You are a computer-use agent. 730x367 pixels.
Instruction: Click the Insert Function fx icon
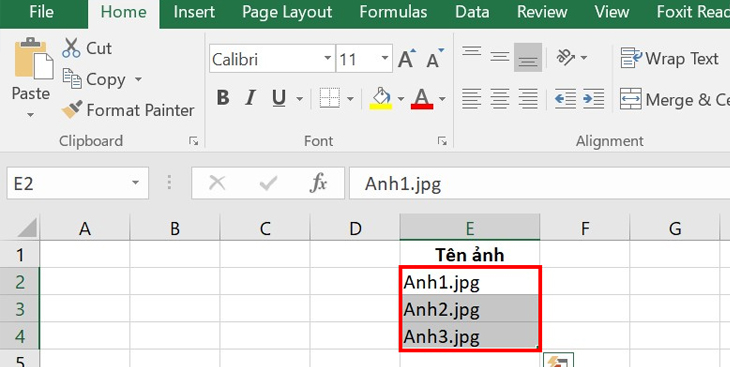[x=318, y=183]
